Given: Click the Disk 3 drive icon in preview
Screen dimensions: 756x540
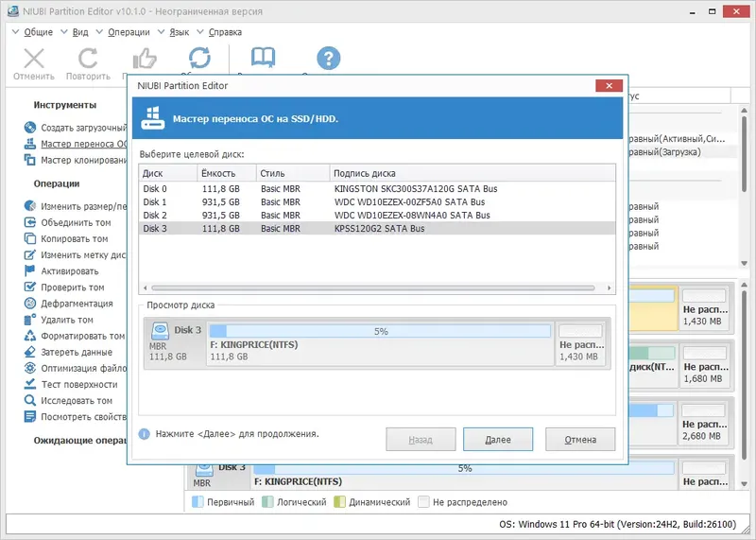Looking at the screenshot, I should (160, 331).
